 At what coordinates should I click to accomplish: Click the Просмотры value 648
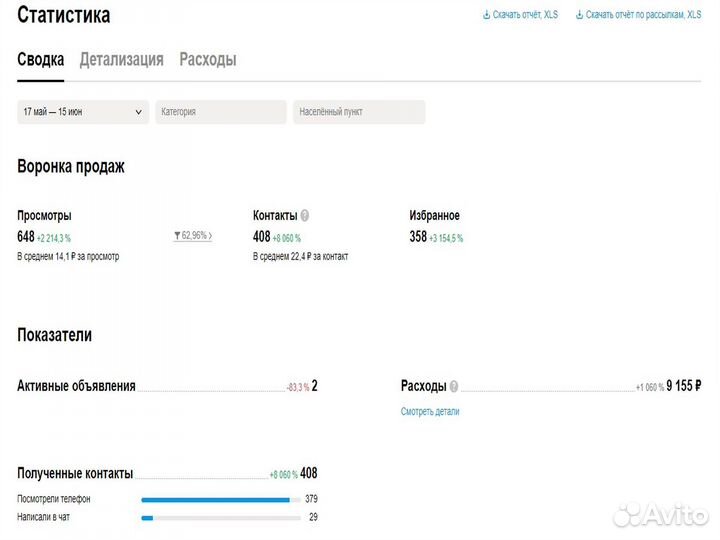tap(26, 237)
